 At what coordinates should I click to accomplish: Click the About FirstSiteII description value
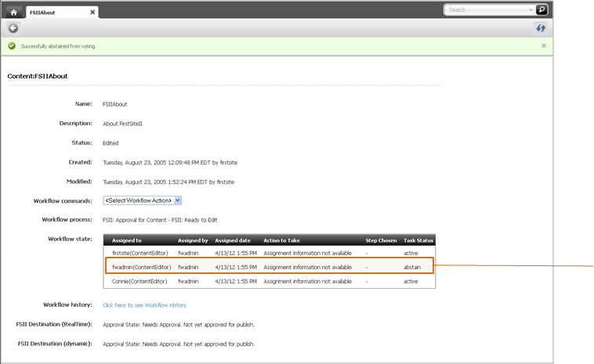122,124
